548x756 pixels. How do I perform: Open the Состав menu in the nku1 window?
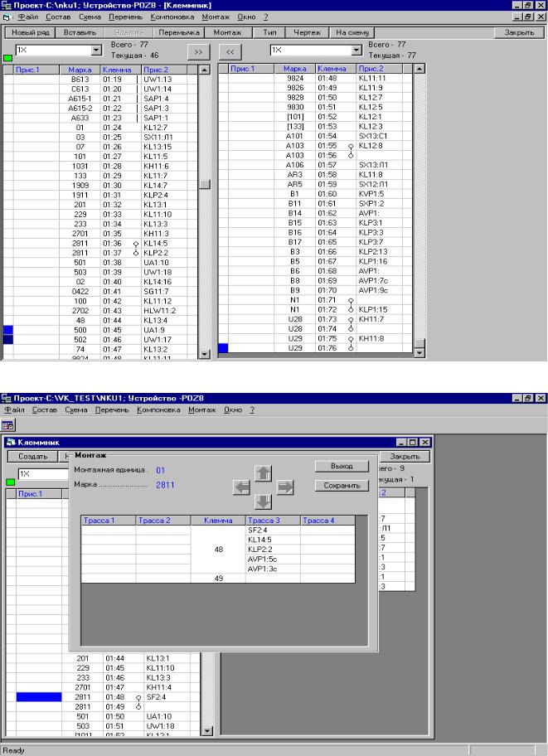click(58, 17)
